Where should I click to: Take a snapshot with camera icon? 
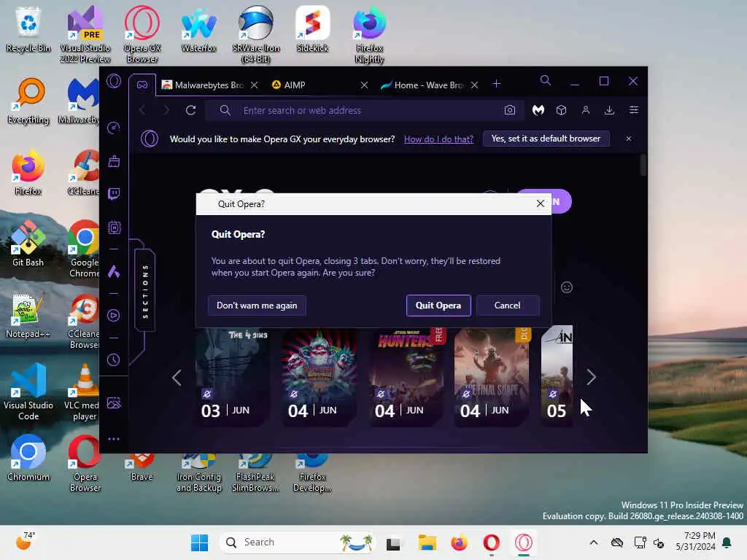[509, 111]
